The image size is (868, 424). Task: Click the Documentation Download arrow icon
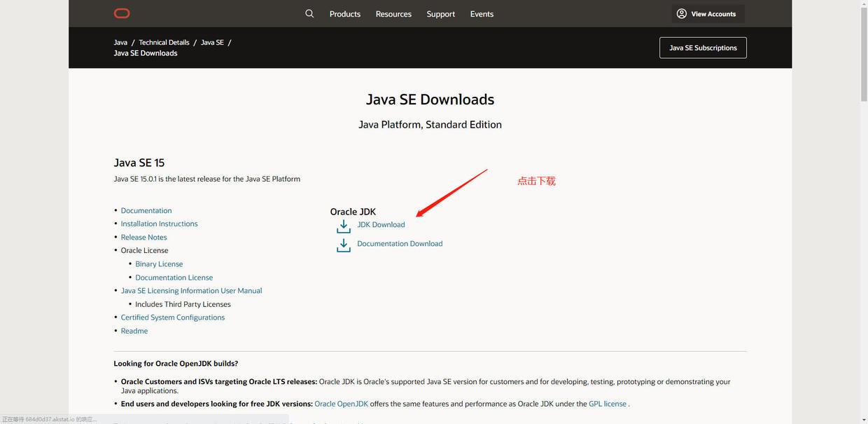click(342, 244)
